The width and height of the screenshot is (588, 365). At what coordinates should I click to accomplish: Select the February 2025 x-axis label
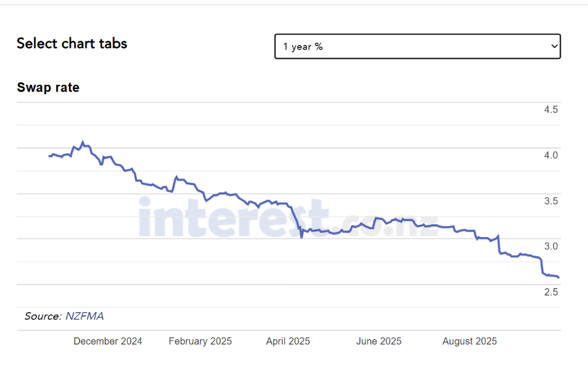tap(200, 341)
